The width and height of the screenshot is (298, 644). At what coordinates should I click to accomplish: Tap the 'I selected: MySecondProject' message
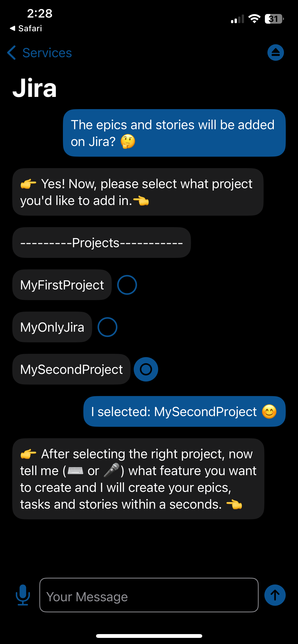tap(184, 412)
